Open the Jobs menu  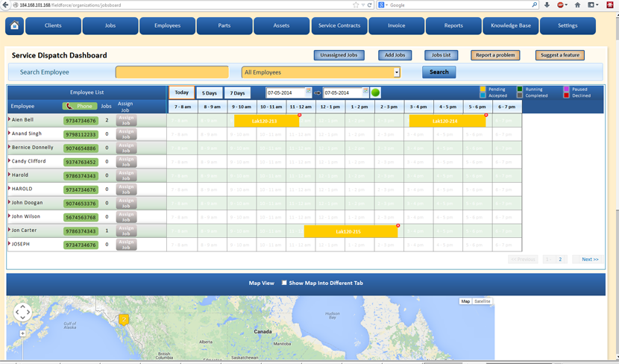(x=110, y=25)
